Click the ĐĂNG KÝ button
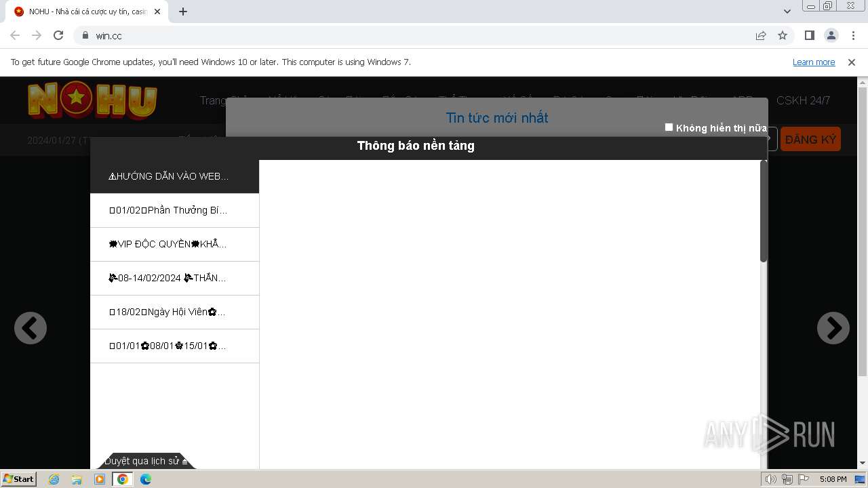The height and width of the screenshot is (488, 868). (810, 140)
